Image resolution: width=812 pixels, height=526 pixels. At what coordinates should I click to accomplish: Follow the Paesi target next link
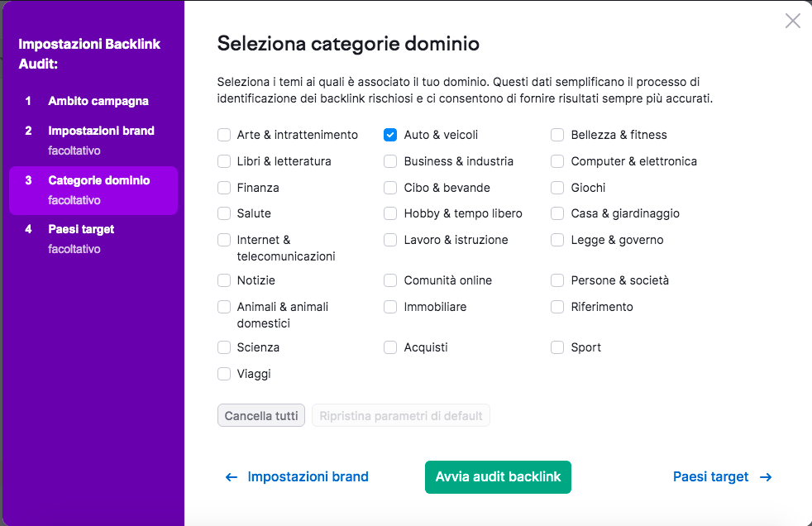click(x=710, y=477)
